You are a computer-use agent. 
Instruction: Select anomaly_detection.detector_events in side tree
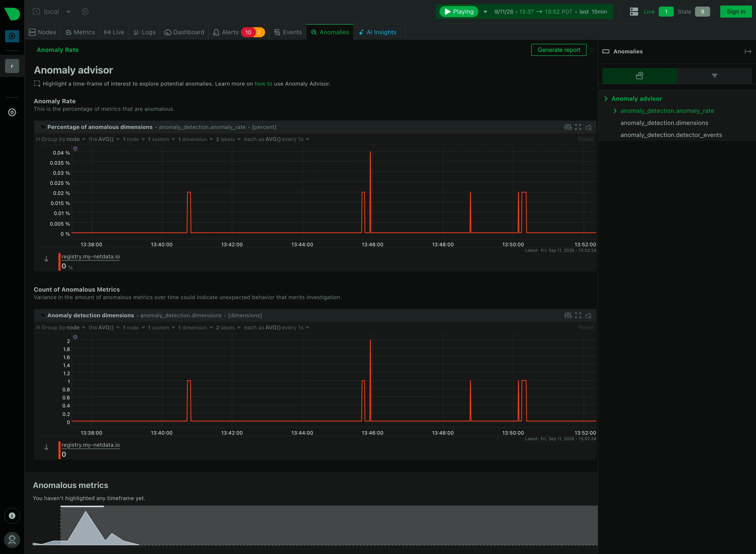pyautogui.click(x=671, y=135)
